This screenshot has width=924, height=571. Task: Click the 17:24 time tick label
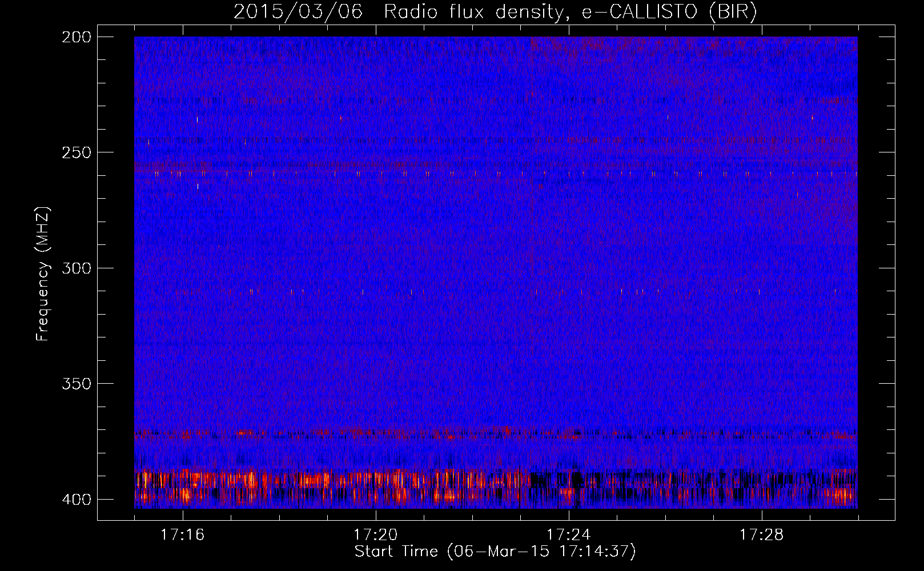pos(568,535)
